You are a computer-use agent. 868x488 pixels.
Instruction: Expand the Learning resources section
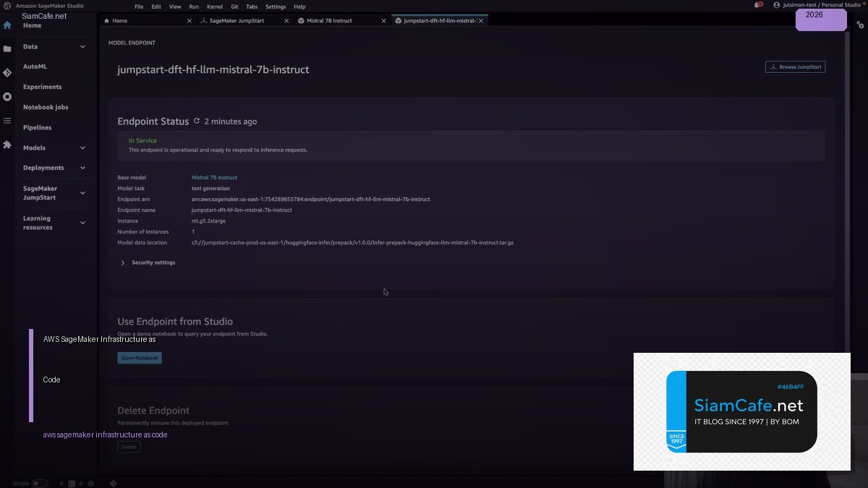tap(82, 222)
